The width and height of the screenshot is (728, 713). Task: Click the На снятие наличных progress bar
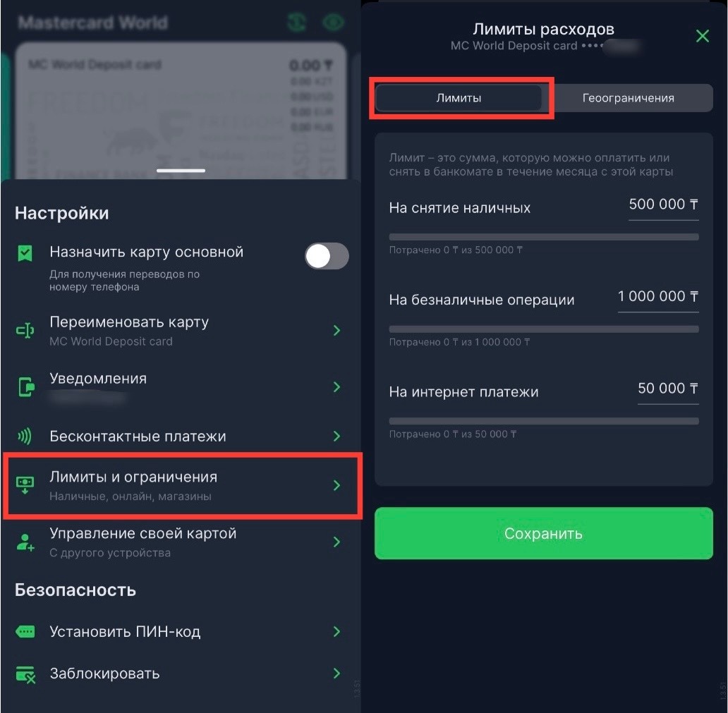pyautogui.click(x=543, y=237)
